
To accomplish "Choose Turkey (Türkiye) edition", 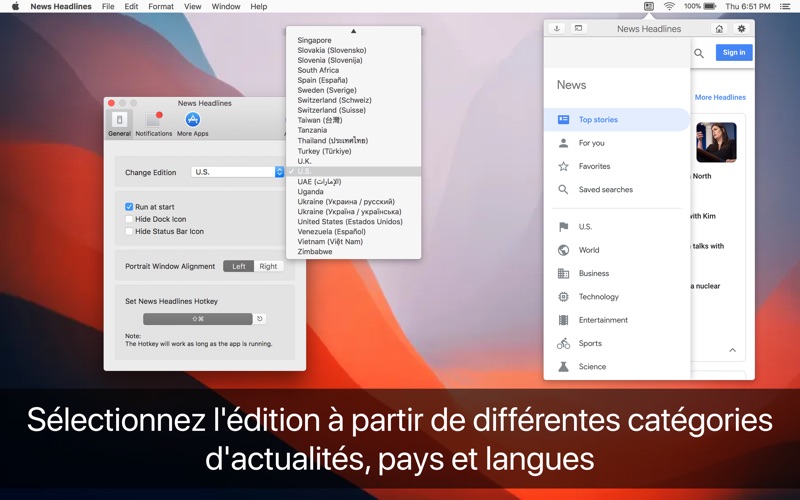I will [354, 151].
